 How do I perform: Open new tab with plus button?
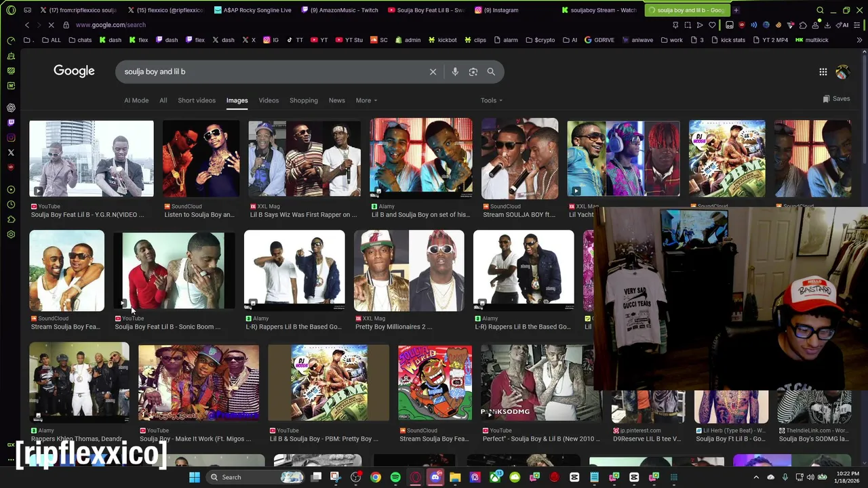[736, 10]
